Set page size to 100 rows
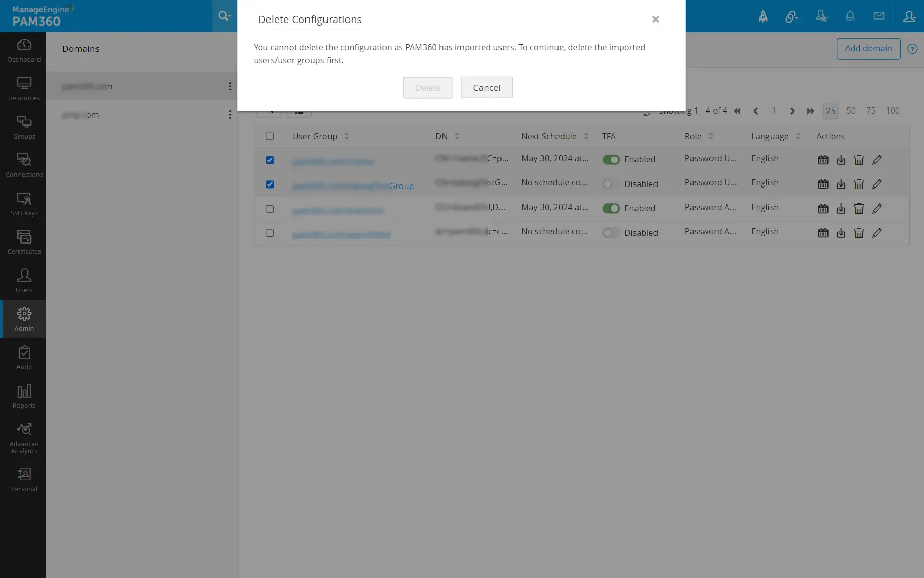 coord(892,110)
